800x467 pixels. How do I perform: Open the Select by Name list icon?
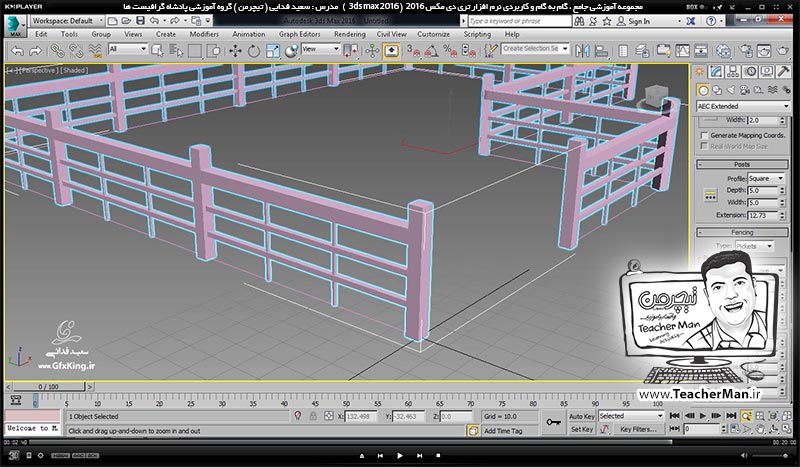click(176, 51)
